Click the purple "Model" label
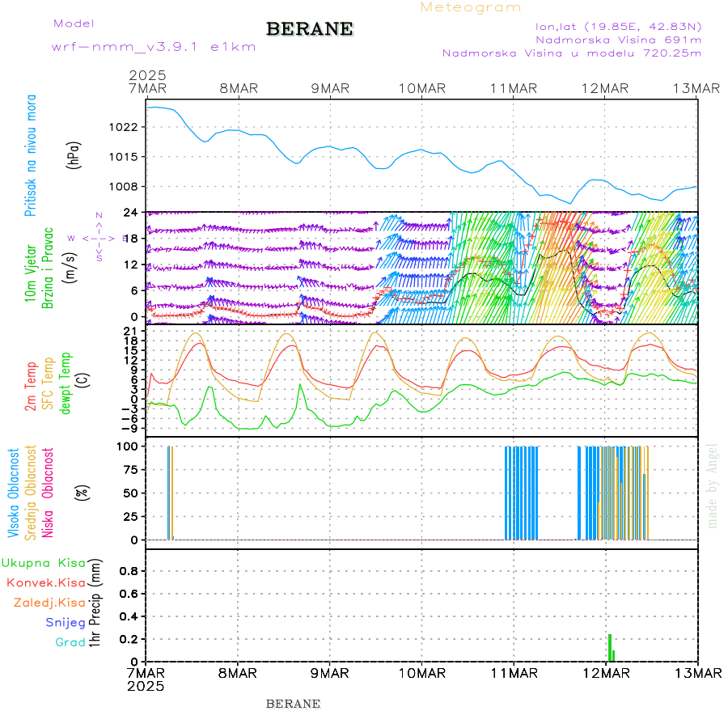Viewport: 728px width, 728px height. [74, 23]
